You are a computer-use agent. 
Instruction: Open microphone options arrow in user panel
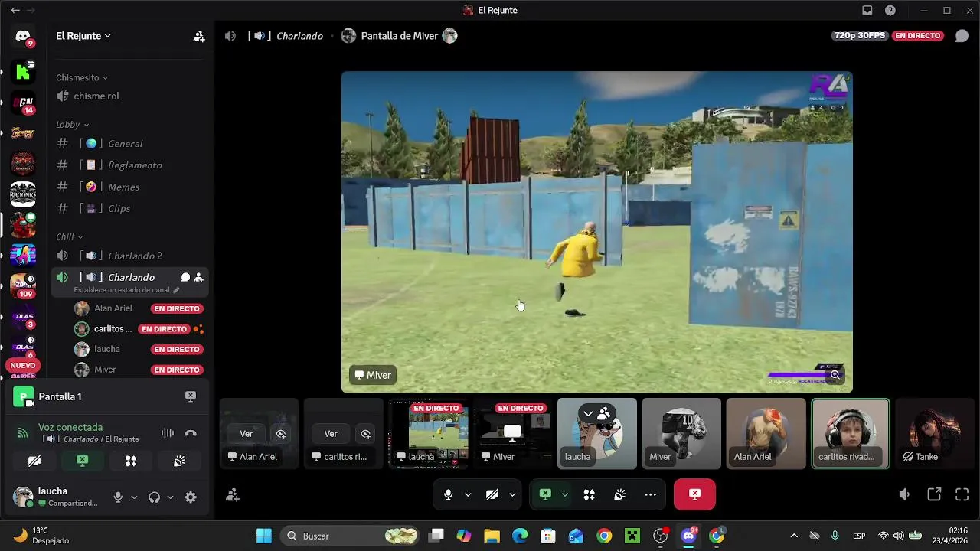pyautogui.click(x=134, y=497)
